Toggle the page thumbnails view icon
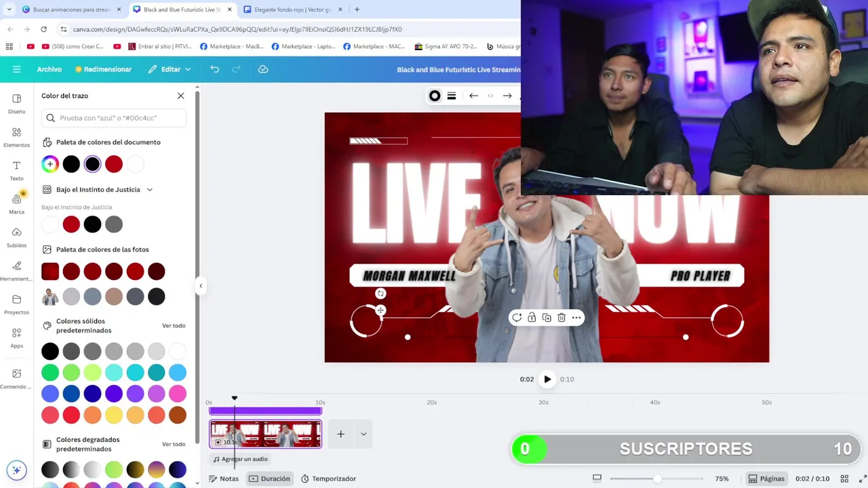 [x=597, y=479]
